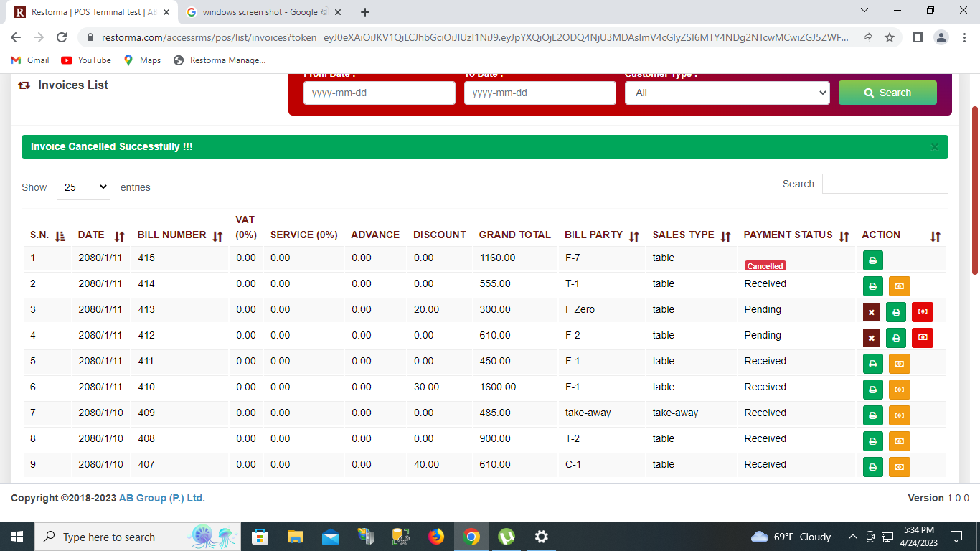Click the green Search button
The height and width of the screenshot is (551, 980).
click(887, 93)
